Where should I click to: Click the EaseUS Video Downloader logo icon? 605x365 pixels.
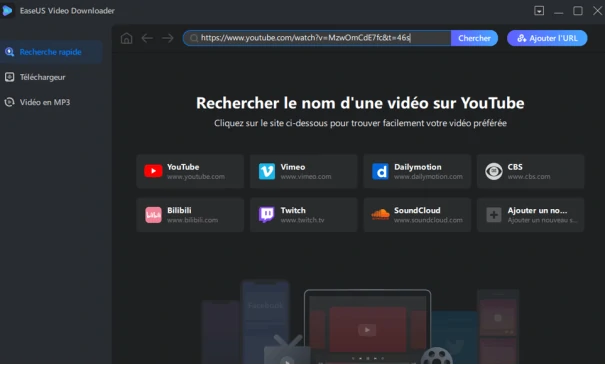coord(7,10)
